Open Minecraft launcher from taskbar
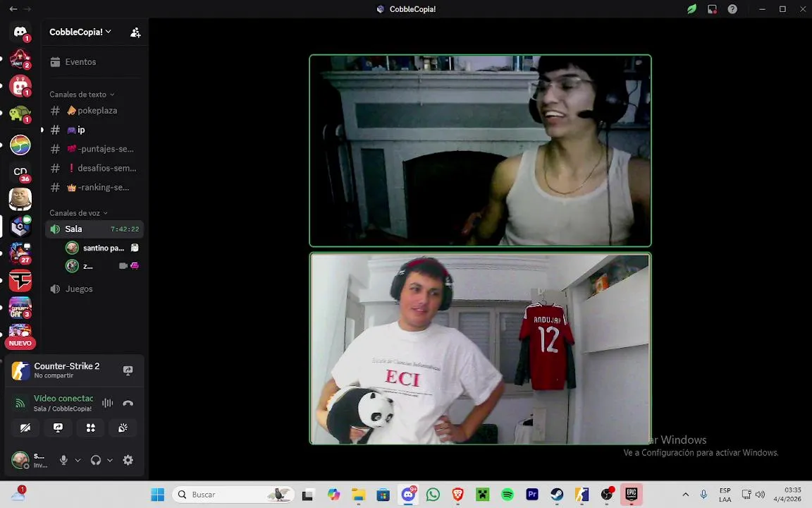Screen dimensions: 812x508 tap(483, 495)
